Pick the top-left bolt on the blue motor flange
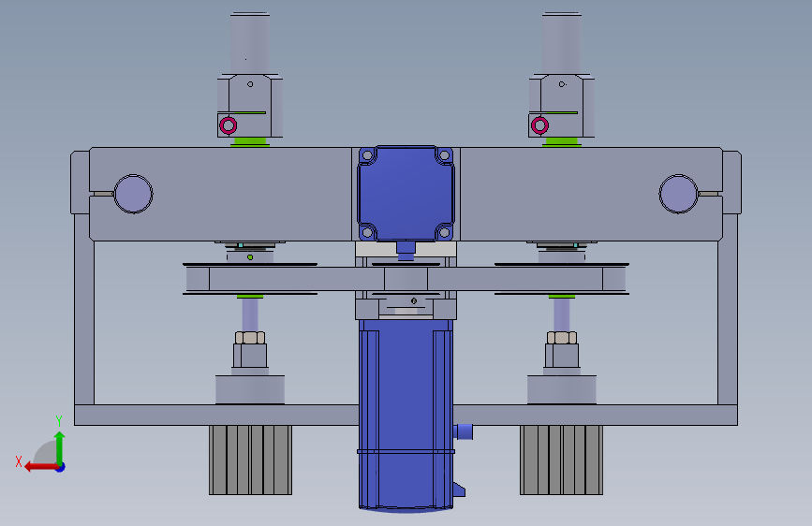812x526 pixels. pyautogui.click(x=368, y=155)
